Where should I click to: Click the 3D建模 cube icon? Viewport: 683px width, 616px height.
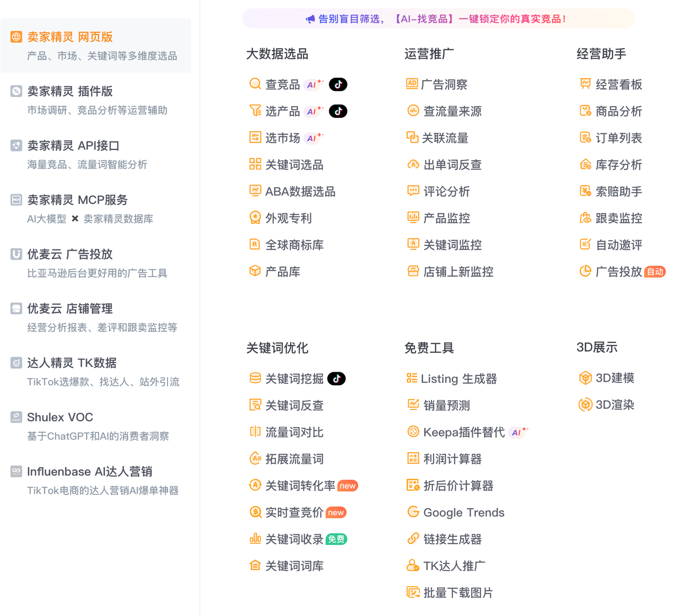pyautogui.click(x=585, y=378)
